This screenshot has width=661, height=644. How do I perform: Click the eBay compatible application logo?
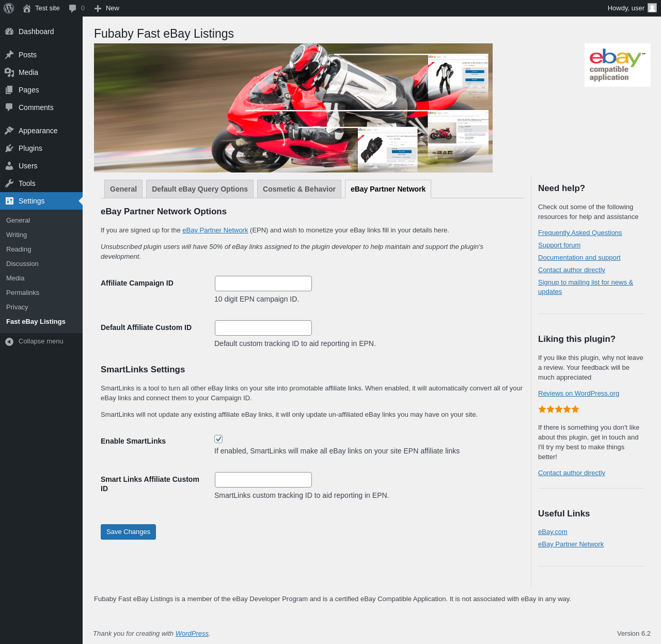[x=618, y=65]
